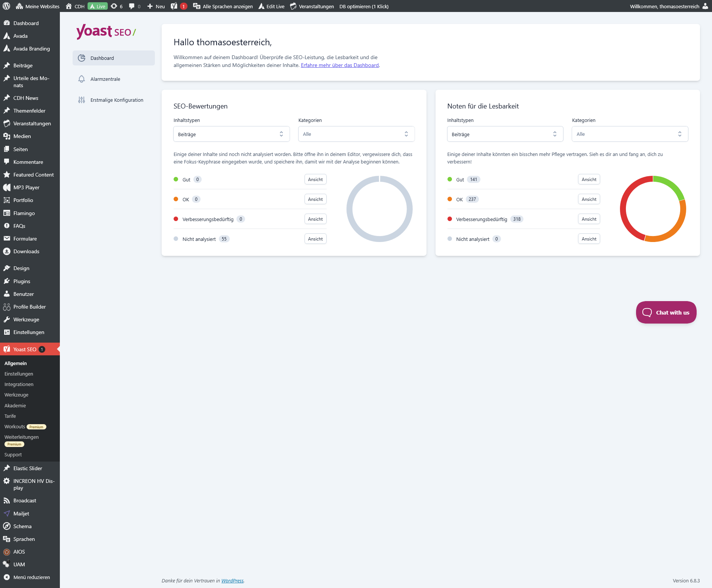The height and width of the screenshot is (588, 712).
Task: Click the Formulare envelope icon
Action: click(7, 239)
